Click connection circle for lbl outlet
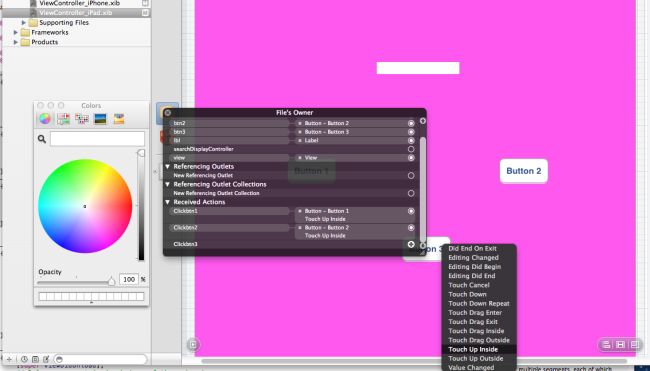Screen dimensions: 650x371 click(x=411, y=141)
